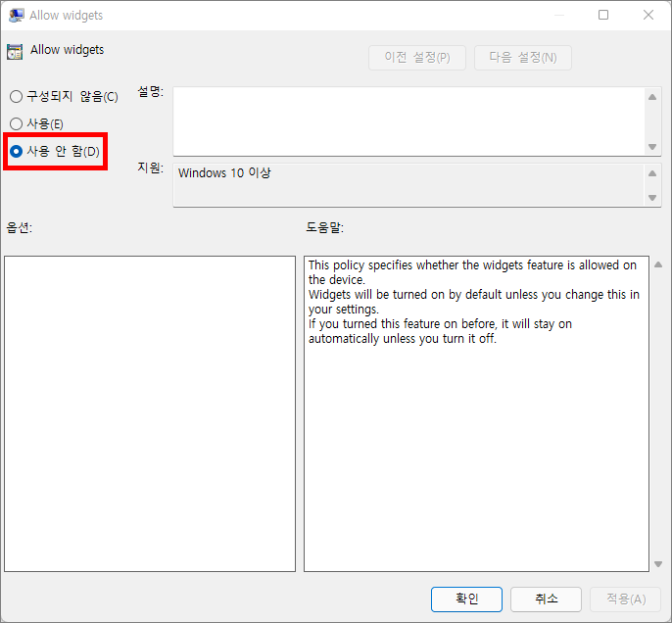Choose the 사용 안 함(D) option
The width and height of the screenshot is (672, 623).
tap(55, 151)
